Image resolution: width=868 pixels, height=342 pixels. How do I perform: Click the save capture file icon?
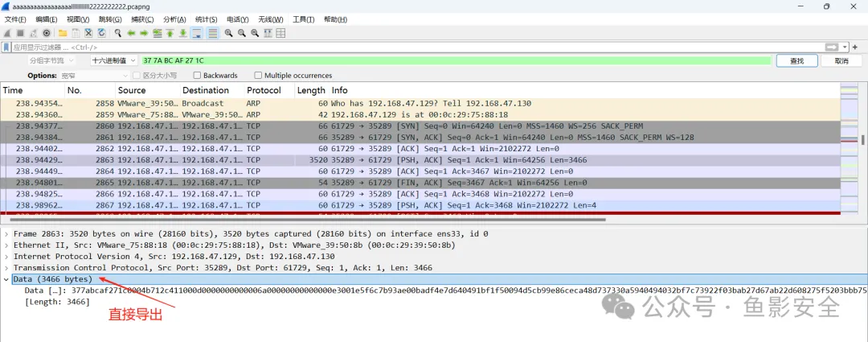(x=76, y=33)
